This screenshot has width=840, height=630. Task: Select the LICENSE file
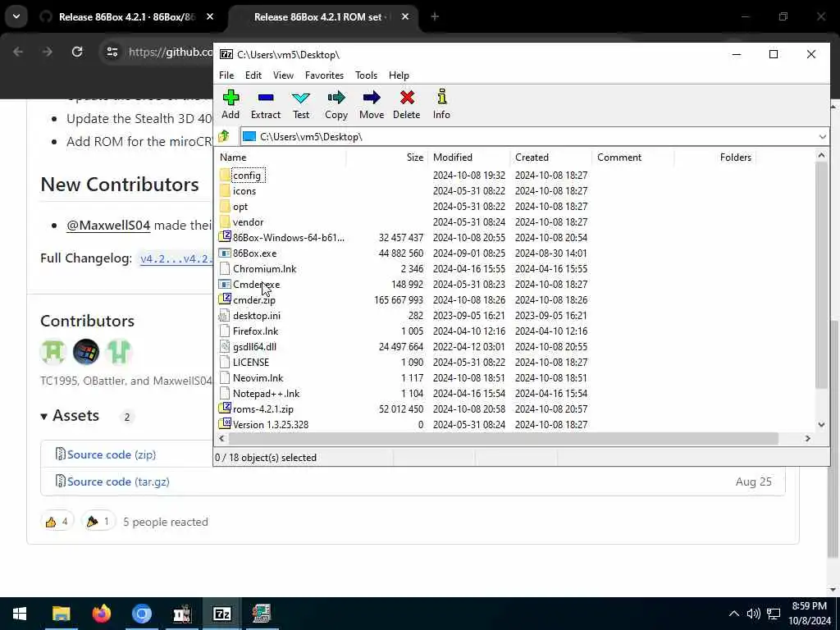tap(251, 362)
